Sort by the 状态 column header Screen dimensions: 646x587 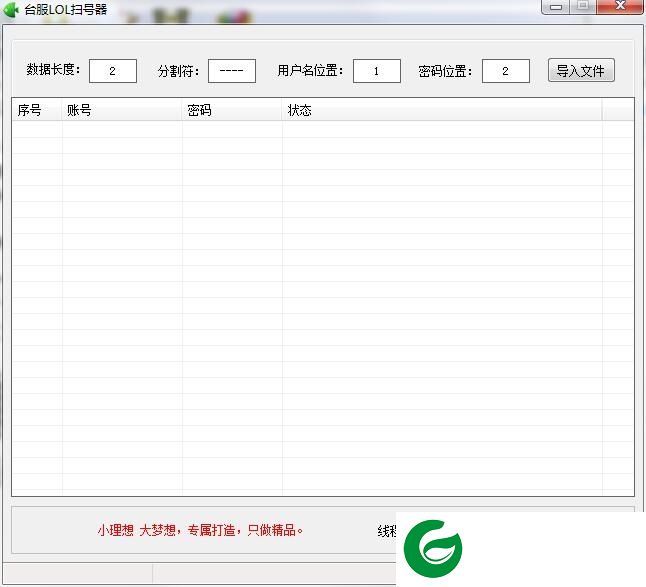point(442,110)
